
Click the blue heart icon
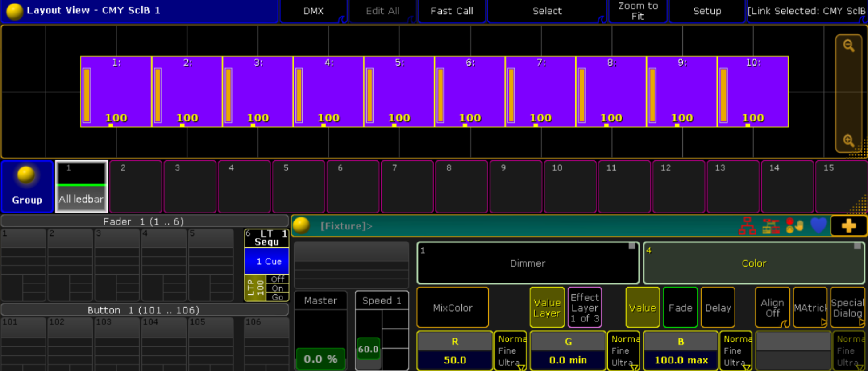pos(818,225)
